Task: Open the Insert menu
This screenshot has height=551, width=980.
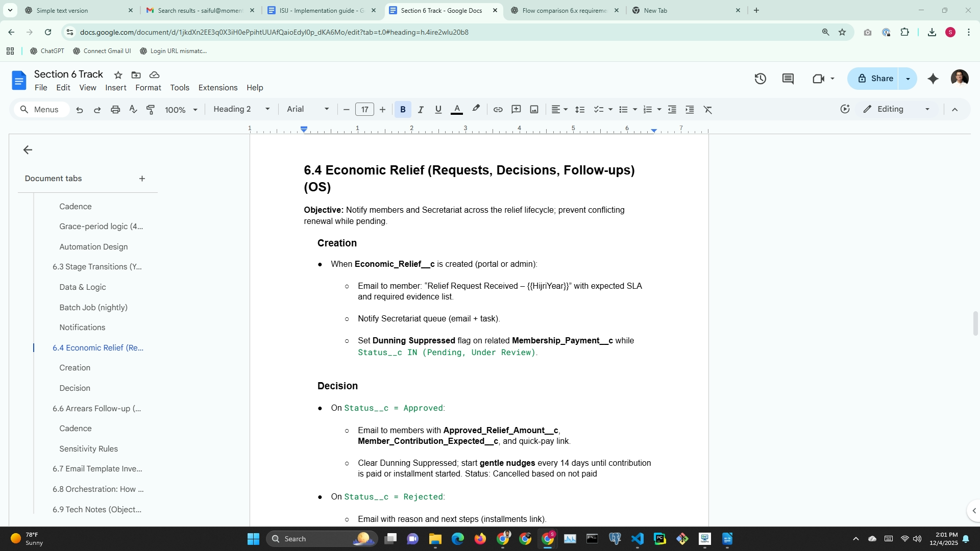Action: pyautogui.click(x=115, y=88)
